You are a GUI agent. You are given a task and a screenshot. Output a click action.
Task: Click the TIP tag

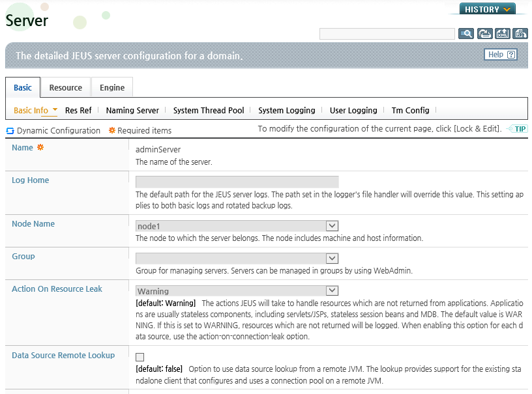(517, 129)
